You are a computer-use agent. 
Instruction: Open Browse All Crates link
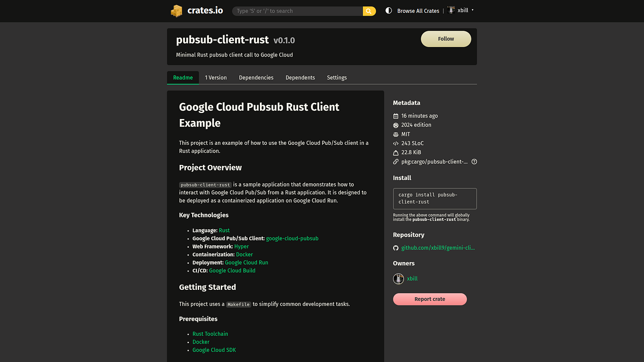pyautogui.click(x=418, y=11)
